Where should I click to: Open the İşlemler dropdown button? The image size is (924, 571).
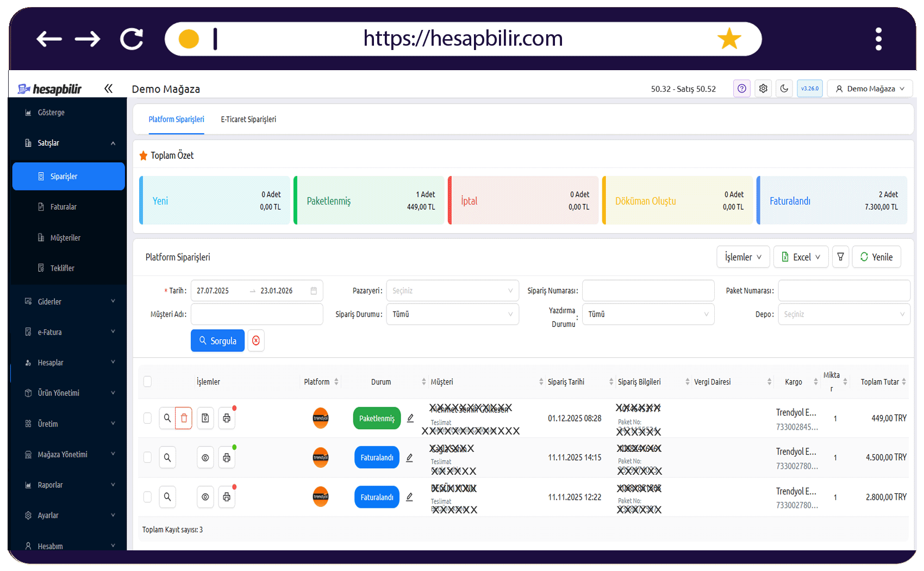click(743, 257)
